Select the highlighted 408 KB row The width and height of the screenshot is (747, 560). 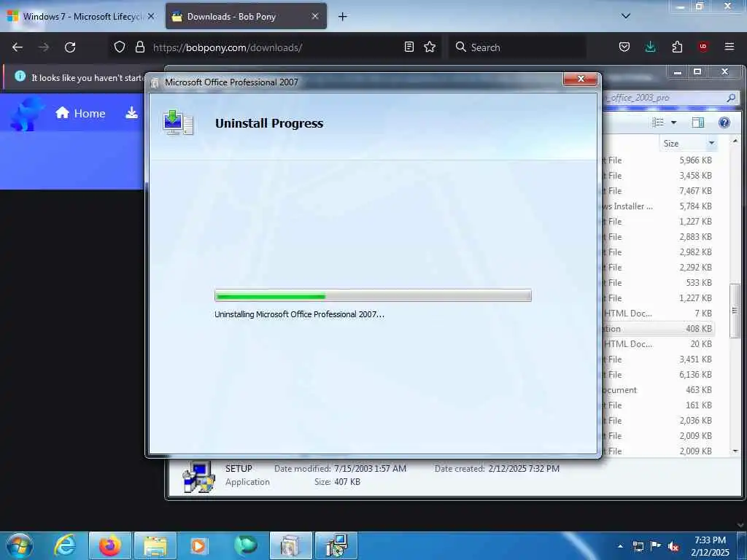(x=657, y=329)
